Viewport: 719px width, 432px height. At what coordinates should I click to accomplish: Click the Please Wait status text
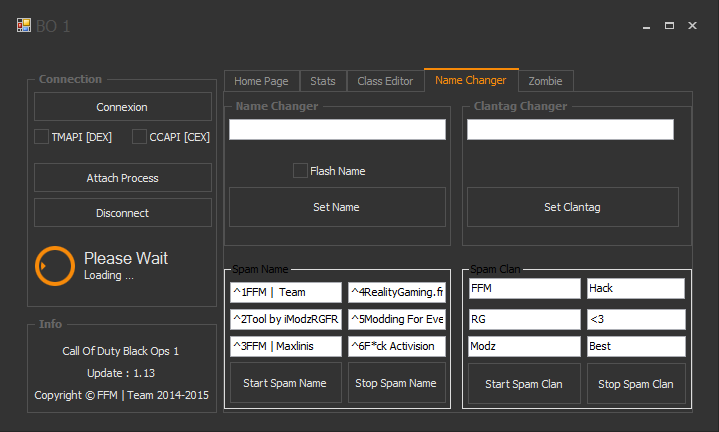126,258
